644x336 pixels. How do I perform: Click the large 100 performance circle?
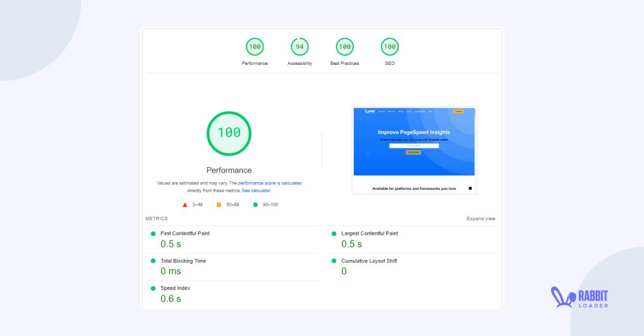(229, 133)
